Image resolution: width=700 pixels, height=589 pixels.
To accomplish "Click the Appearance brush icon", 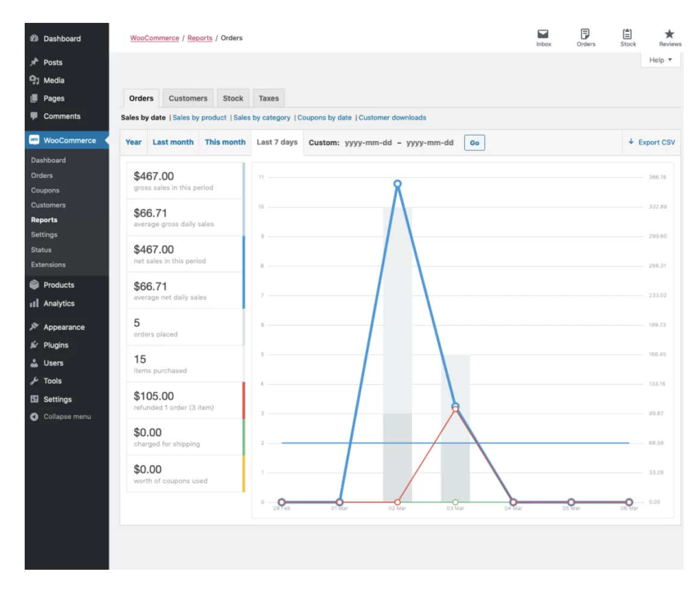I will (34, 326).
